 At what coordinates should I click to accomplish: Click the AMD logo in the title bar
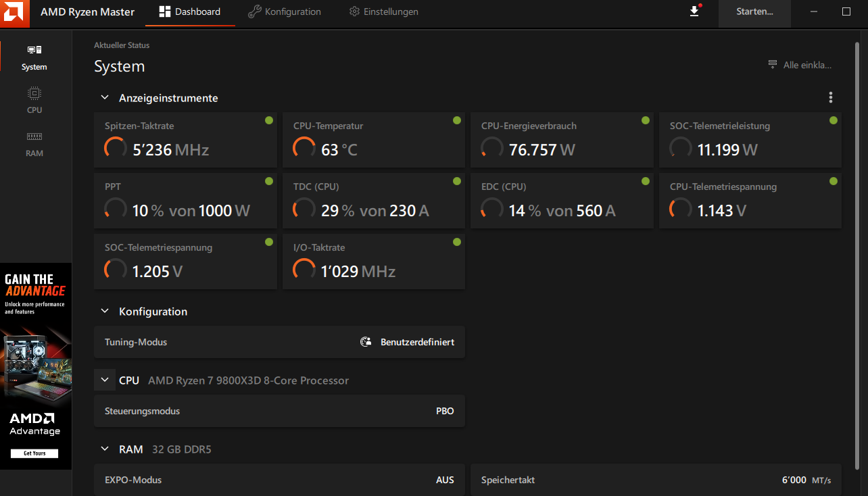coord(15,13)
